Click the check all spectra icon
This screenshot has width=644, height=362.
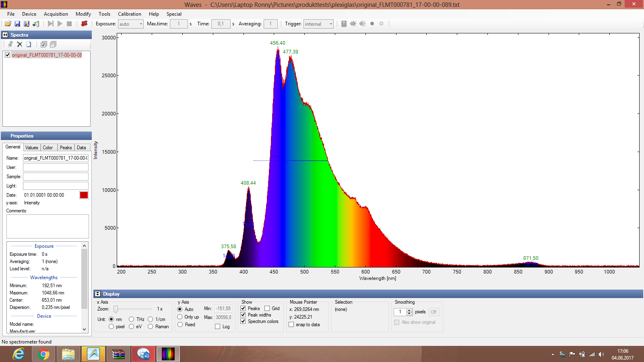[x=43, y=44]
